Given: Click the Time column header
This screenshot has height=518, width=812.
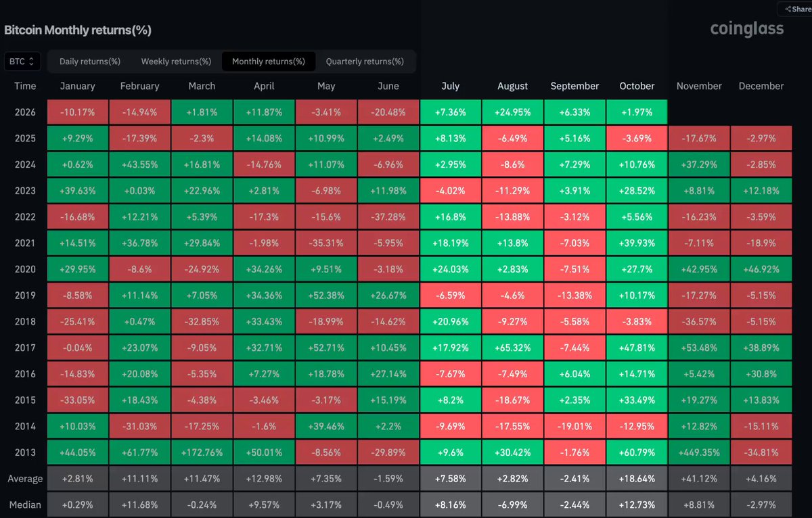Looking at the screenshot, I should pos(25,86).
